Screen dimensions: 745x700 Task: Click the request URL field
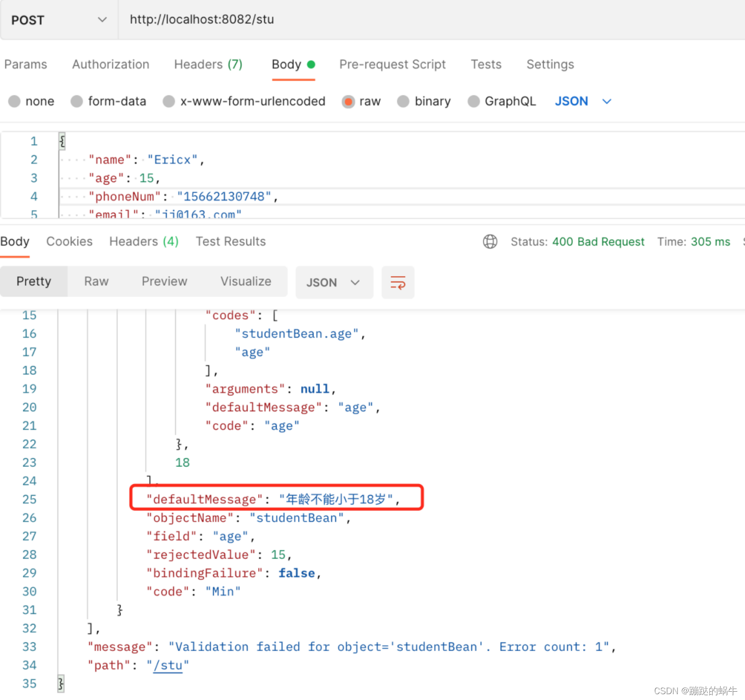point(432,20)
